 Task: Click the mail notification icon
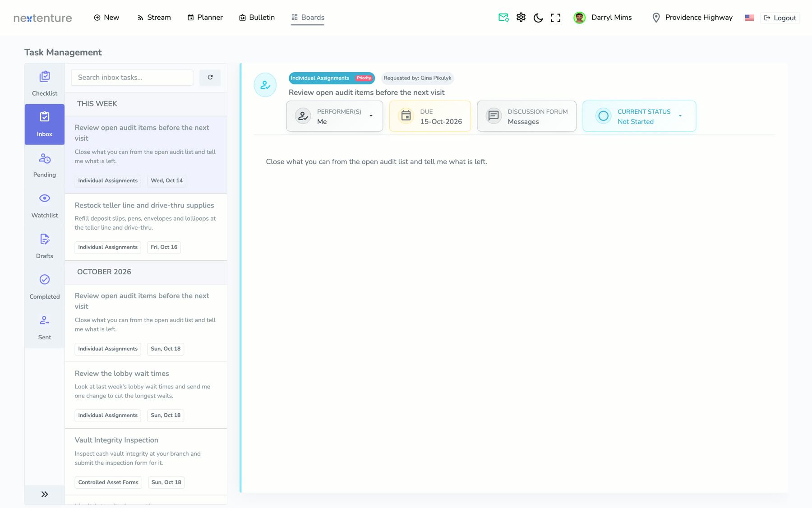click(503, 18)
